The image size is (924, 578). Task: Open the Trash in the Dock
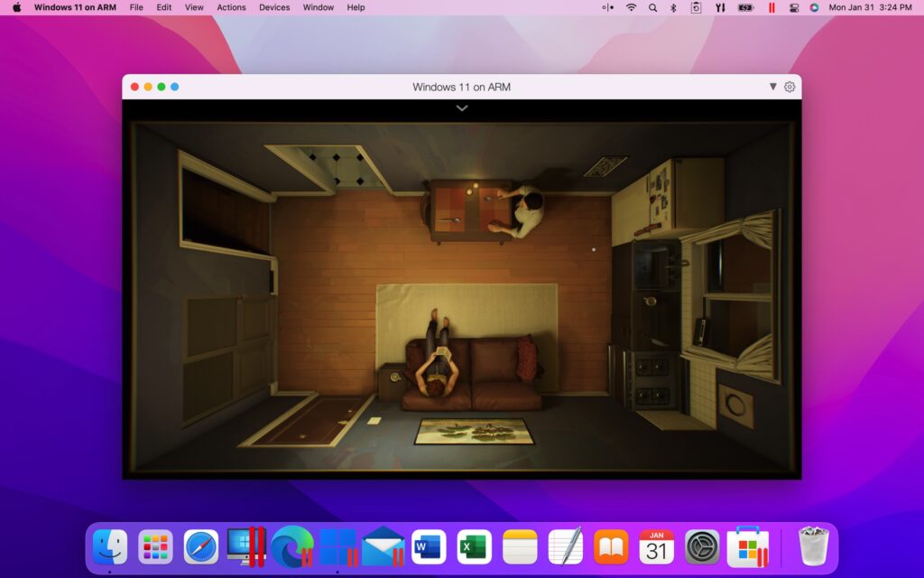[x=814, y=546]
